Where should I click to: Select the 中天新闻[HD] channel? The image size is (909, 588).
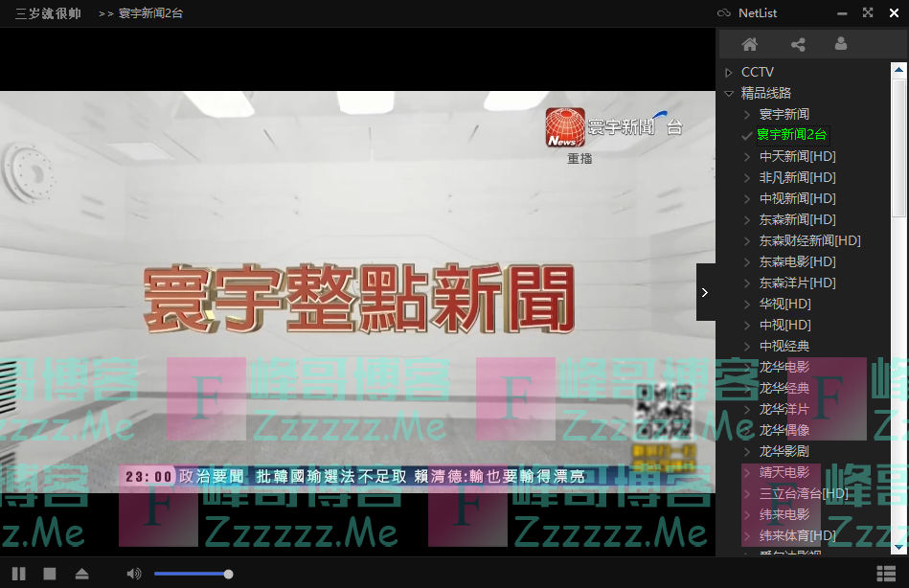coord(797,156)
